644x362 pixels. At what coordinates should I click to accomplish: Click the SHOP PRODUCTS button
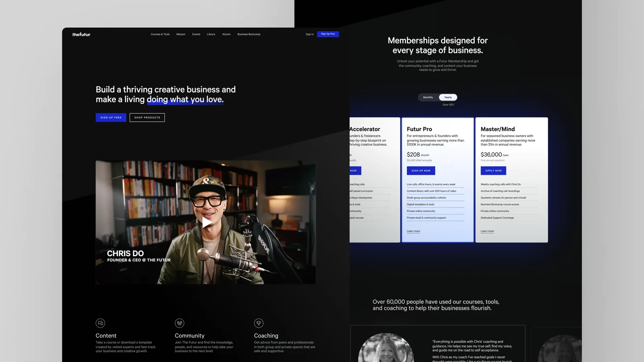[147, 117]
